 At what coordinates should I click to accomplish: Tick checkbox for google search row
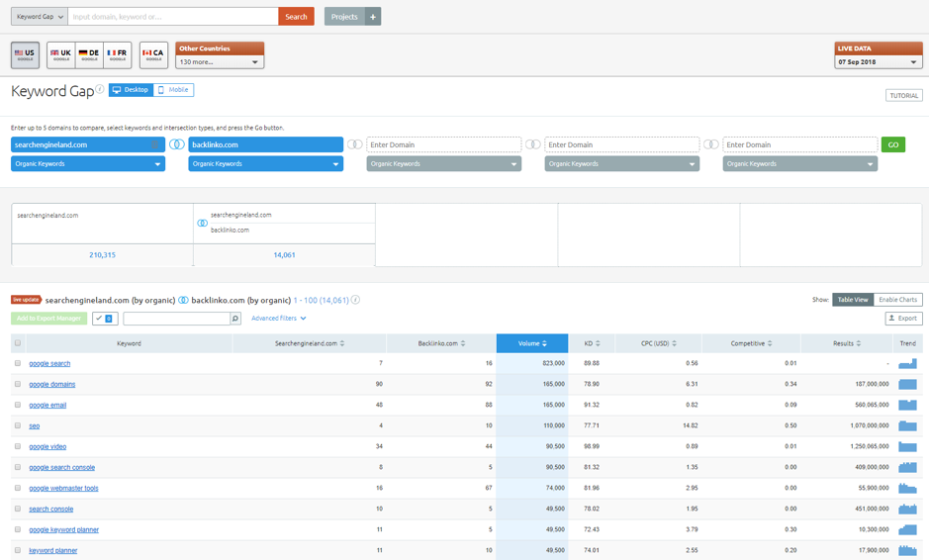point(18,363)
